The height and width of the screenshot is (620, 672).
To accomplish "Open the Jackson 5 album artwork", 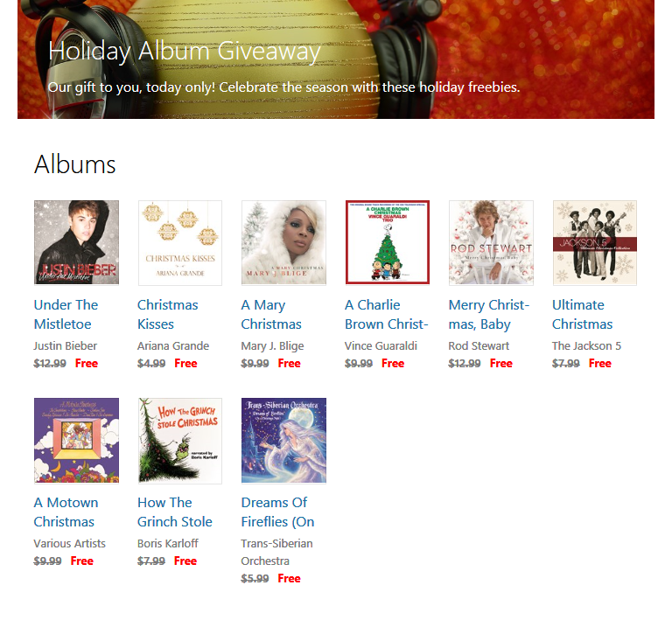I will [595, 243].
